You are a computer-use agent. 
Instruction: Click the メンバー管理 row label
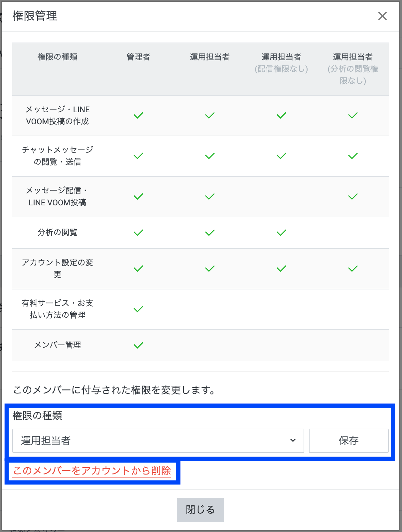[x=58, y=345]
